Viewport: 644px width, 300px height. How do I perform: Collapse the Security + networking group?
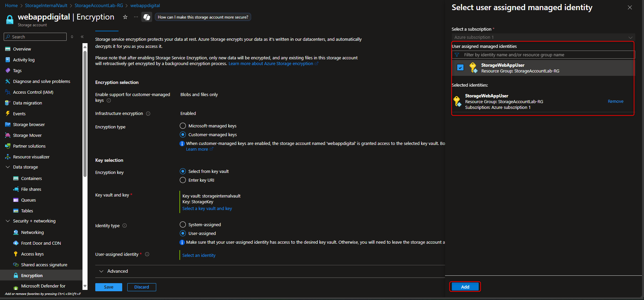[x=8, y=221]
